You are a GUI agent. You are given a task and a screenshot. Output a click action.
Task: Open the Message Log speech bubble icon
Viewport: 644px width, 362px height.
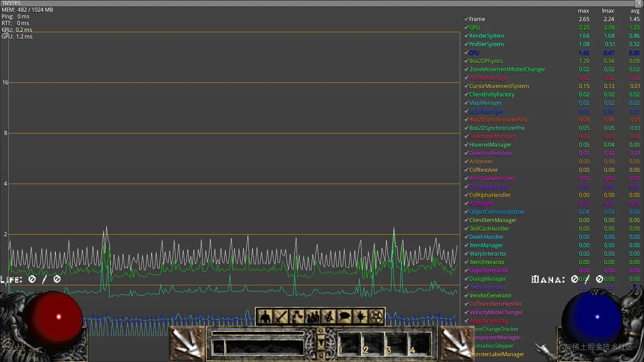tap(345, 316)
